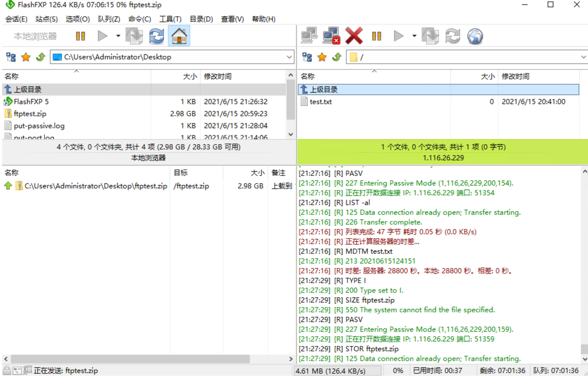Refresh the local browser listing
The image size is (588, 376).
pos(157,36)
